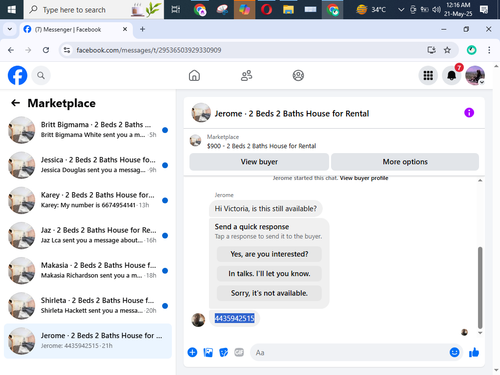Viewport: 500px width, 375px height.
Task: Open Jaz Lca conversation
Action: click(x=88, y=235)
